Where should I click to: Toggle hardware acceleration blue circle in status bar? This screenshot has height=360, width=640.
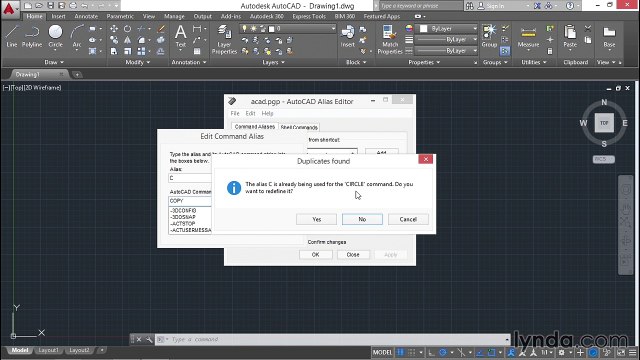pyautogui.click(x=593, y=352)
